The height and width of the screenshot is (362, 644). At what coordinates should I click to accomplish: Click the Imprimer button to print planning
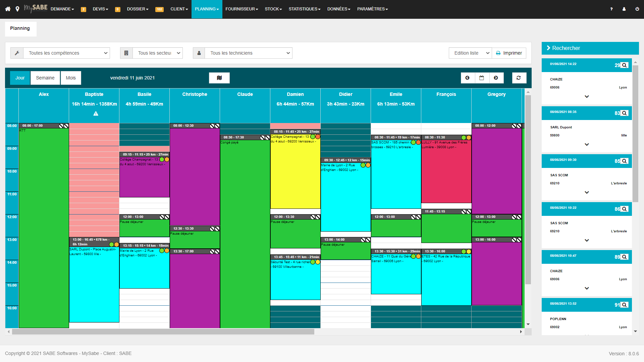tap(508, 53)
